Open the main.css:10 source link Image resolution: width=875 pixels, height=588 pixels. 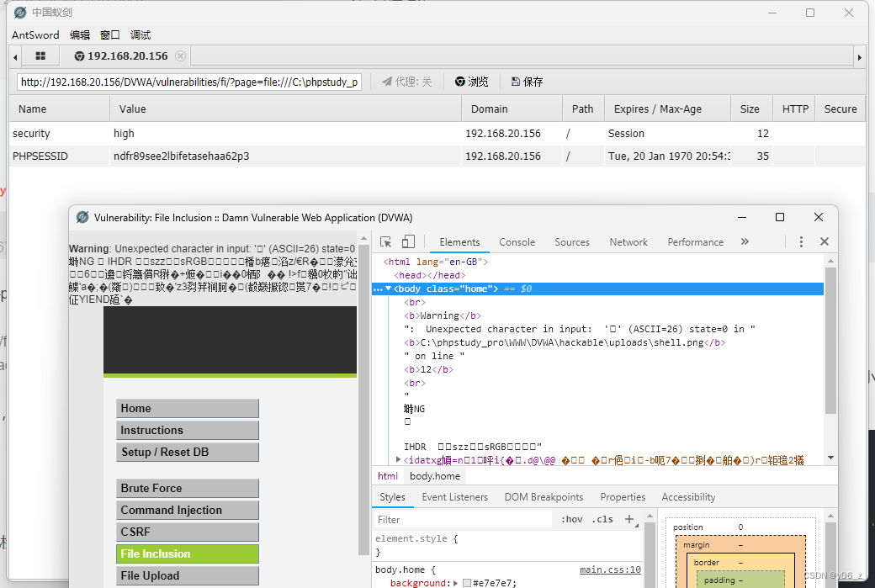610,569
